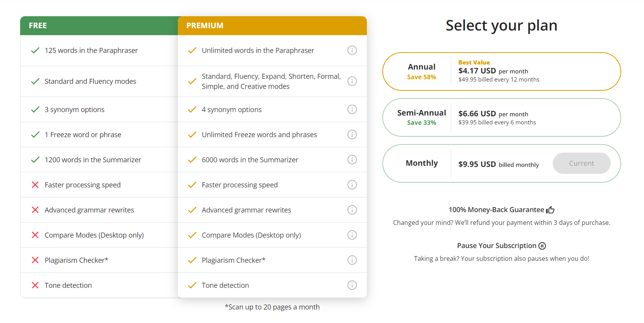644x323 pixels.
Task: Click the info icon beside Creative modes feature
Action: [352, 81]
